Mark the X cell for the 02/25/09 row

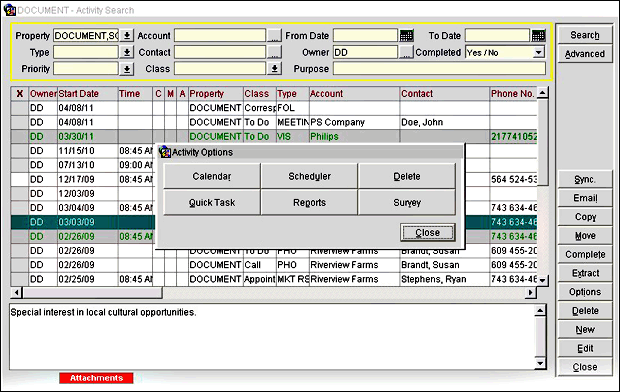pyautogui.click(x=20, y=279)
